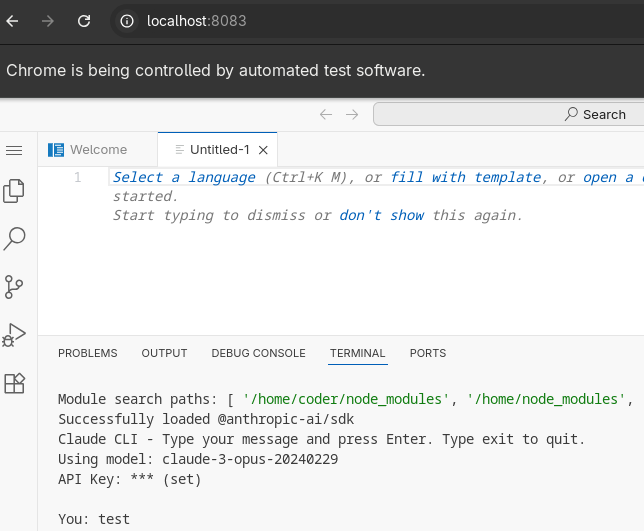The width and height of the screenshot is (644, 531).
Task: Open the Source Control view
Action: pos(14,287)
